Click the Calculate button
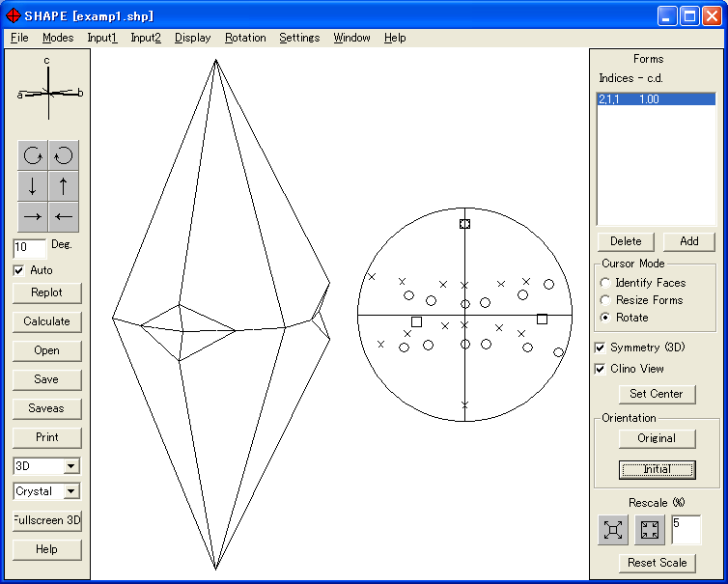 tap(47, 321)
